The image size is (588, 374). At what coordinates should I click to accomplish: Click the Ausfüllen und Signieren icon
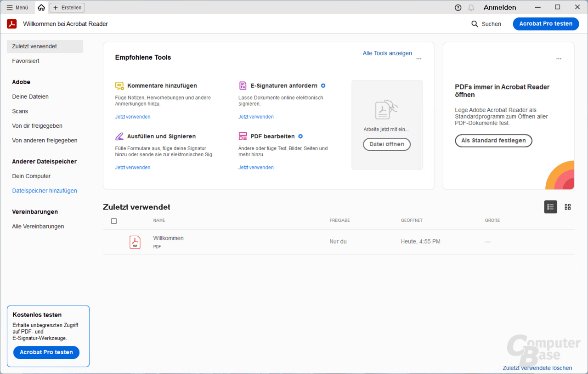click(x=119, y=136)
